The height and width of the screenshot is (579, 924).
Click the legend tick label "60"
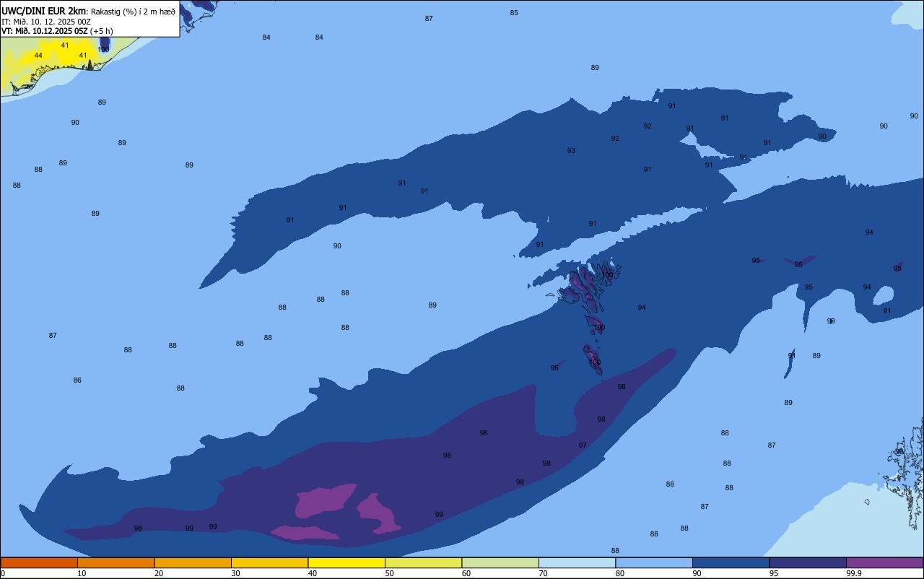tap(466, 573)
